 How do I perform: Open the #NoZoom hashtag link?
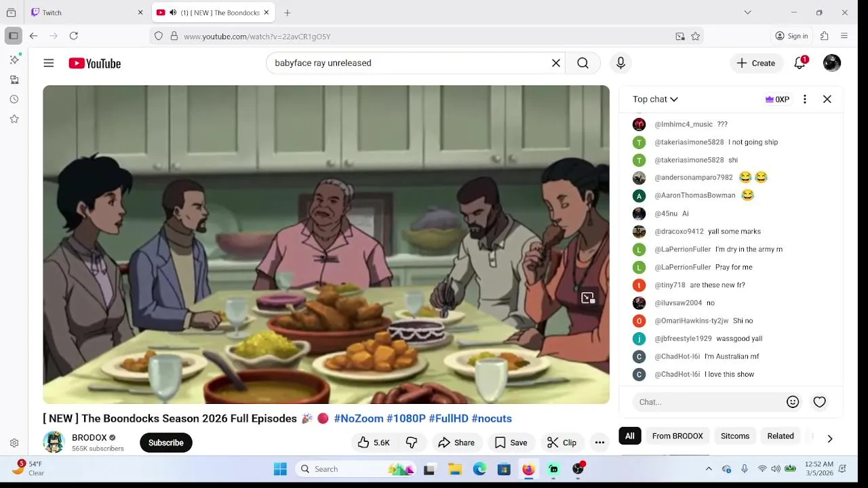point(359,418)
